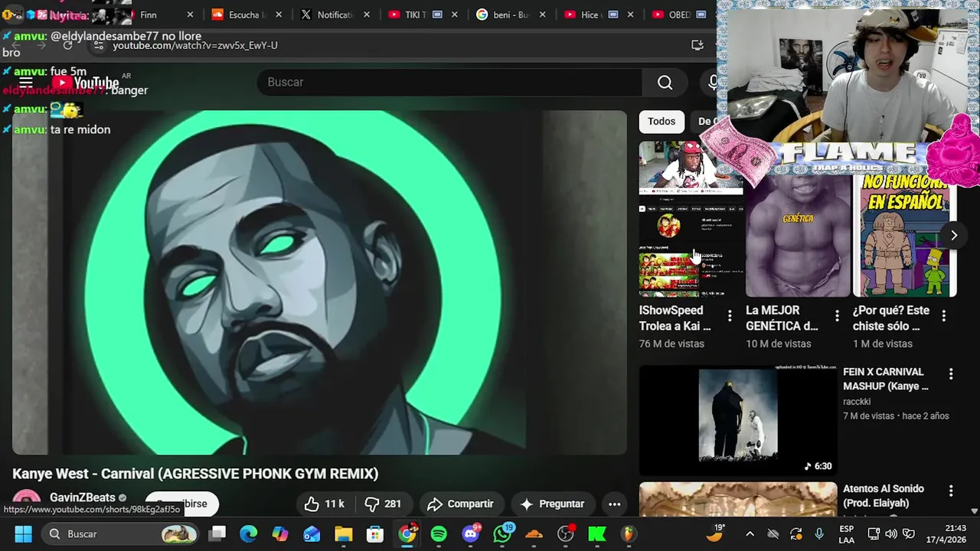Open La MEJOR GENÉTICA short thumbnail

(x=798, y=234)
